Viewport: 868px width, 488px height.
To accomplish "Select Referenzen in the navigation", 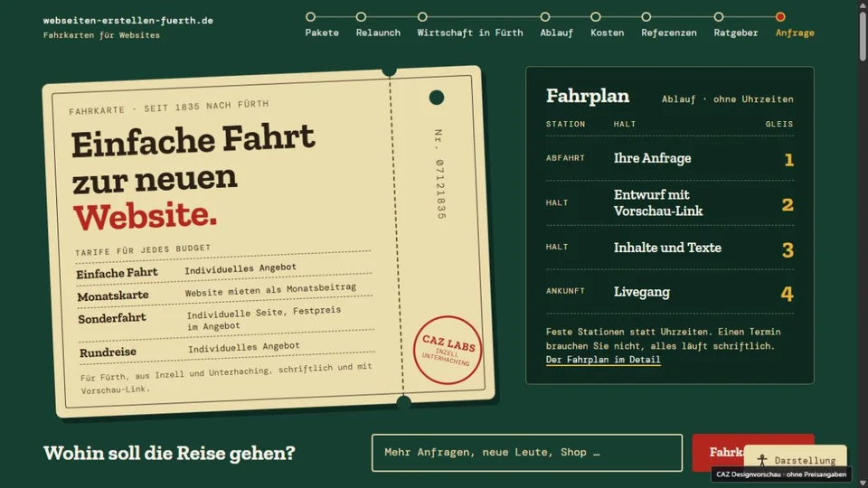I will point(669,33).
